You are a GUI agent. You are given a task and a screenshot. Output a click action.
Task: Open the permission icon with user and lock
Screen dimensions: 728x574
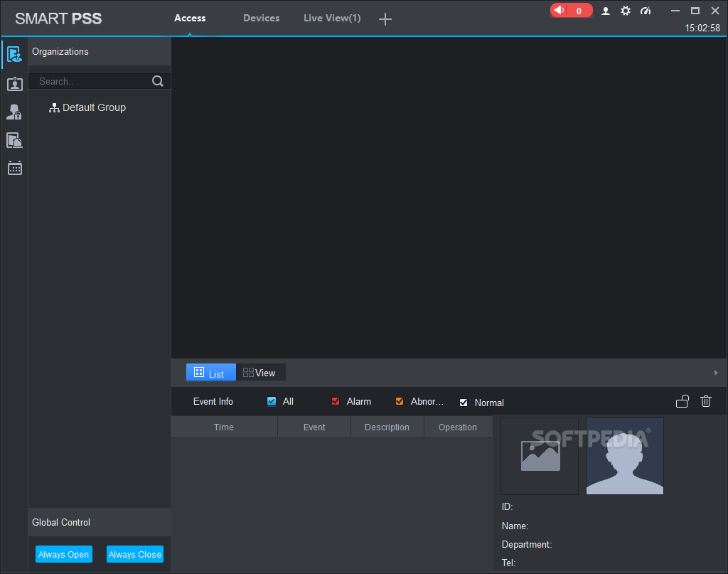pos(14,112)
